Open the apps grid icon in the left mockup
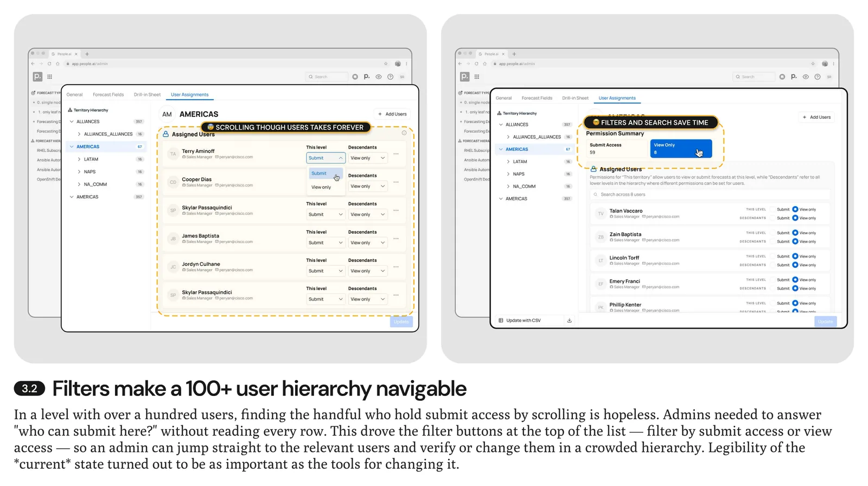 pyautogui.click(x=50, y=77)
